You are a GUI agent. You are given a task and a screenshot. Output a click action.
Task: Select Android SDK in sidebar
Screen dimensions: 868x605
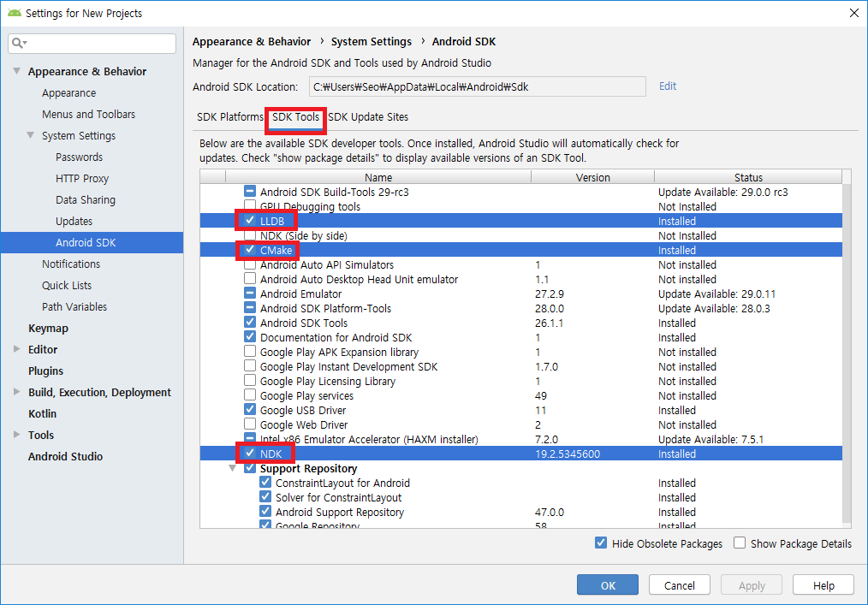tap(92, 242)
